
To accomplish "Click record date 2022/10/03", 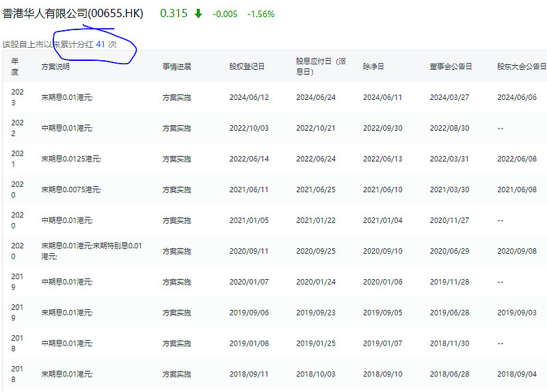I will (x=249, y=128).
